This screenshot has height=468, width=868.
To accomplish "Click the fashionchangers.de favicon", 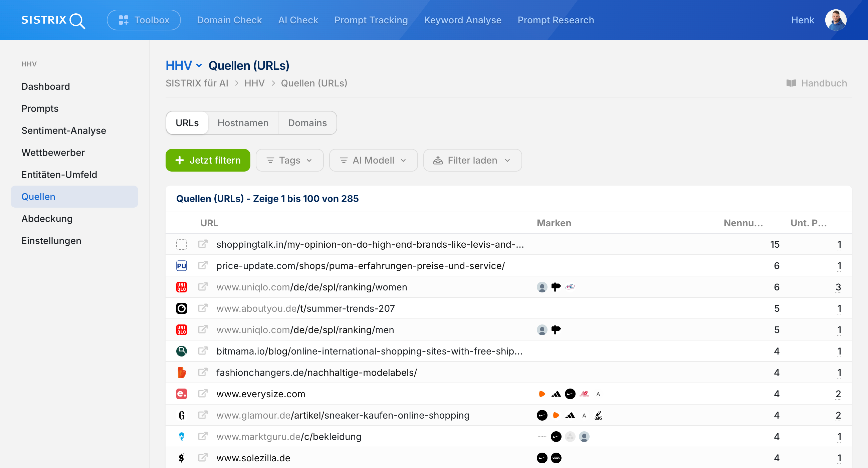I will [182, 373].
